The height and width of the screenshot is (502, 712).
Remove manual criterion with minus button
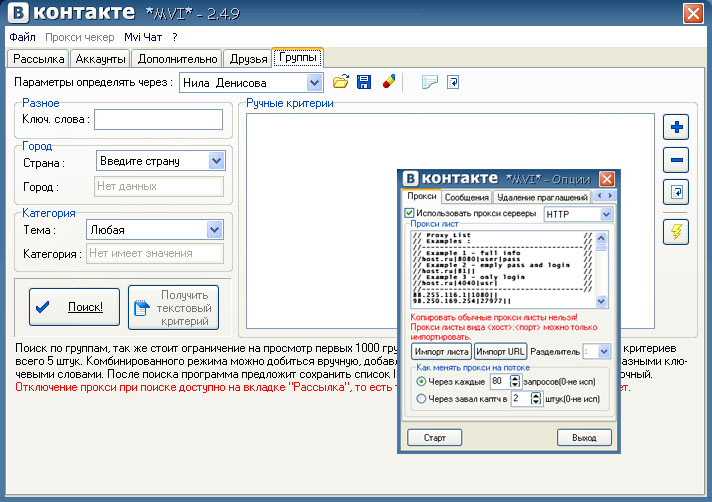pos(676,160)
